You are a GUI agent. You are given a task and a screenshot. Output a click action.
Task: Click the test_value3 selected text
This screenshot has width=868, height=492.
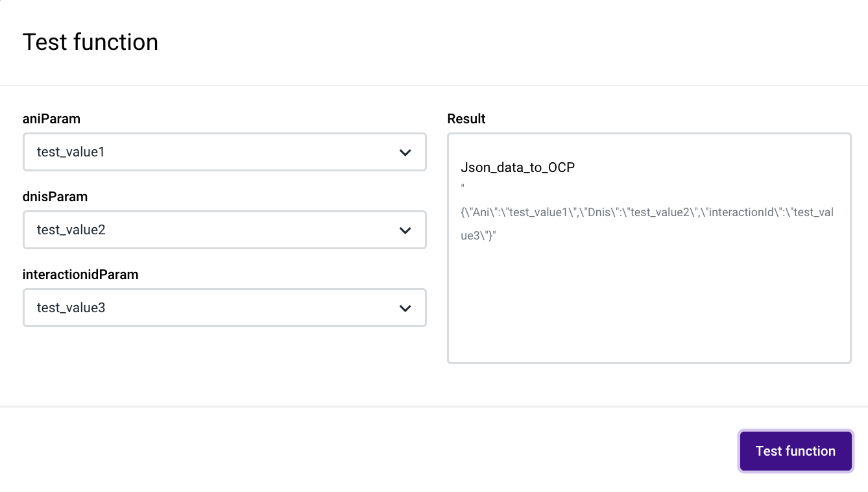(71, 308)
